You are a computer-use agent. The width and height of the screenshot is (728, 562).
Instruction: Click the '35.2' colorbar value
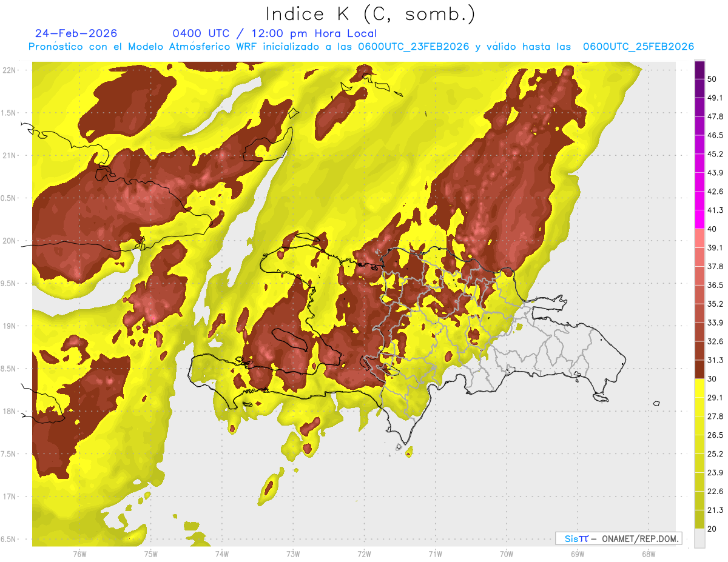pos(715,304)
